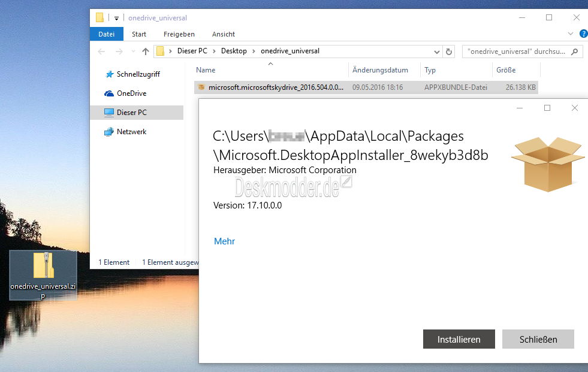
Task: Switch to the Start ribbon tab
Action: click(x=138, y=34)
